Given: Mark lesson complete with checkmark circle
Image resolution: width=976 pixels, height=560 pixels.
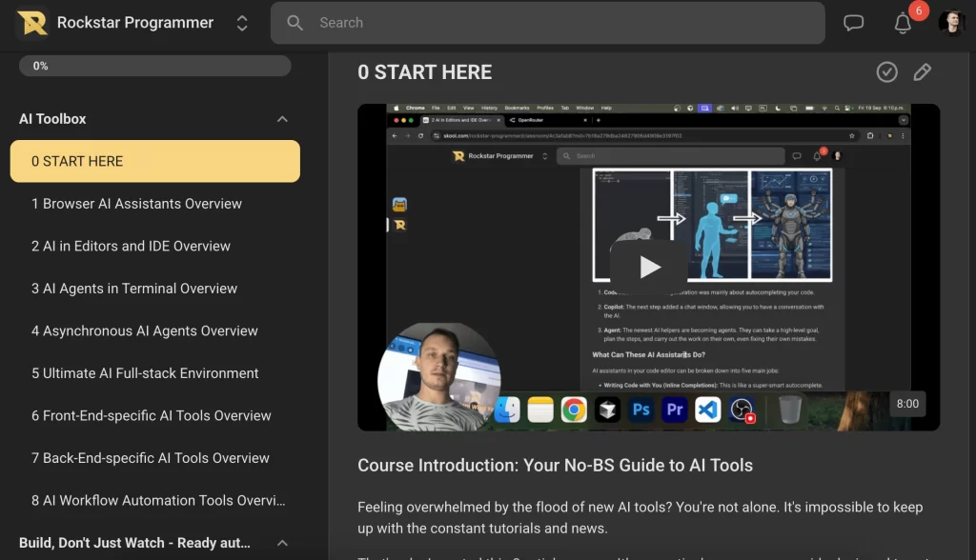Looking at the screenshot, I should [886, 72].
